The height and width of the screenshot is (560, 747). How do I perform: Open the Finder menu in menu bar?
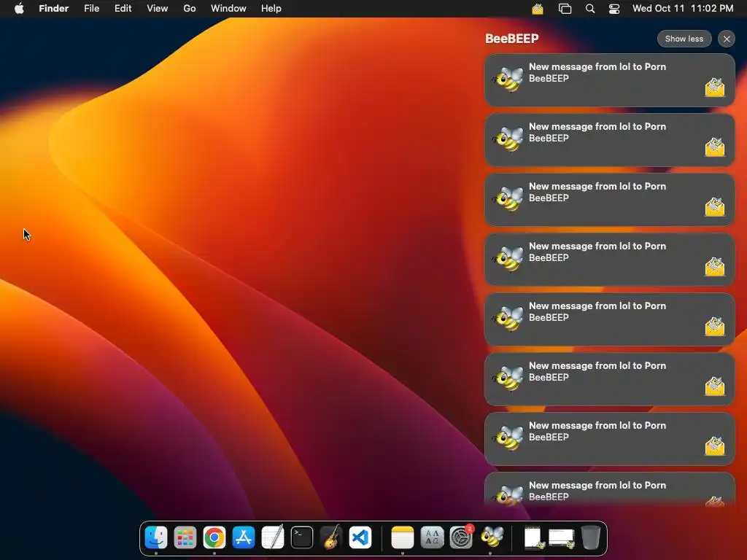pyautogui.click(x=54, y=9)
